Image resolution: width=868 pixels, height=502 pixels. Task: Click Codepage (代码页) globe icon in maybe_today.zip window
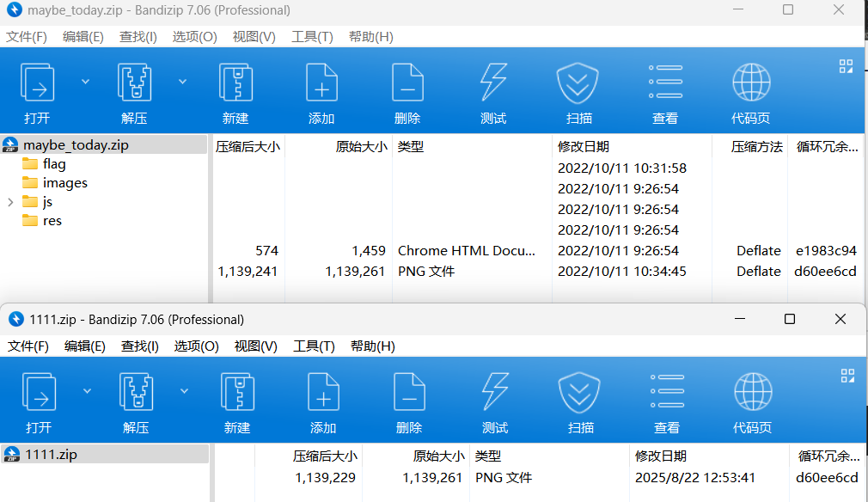click(750, 84)
